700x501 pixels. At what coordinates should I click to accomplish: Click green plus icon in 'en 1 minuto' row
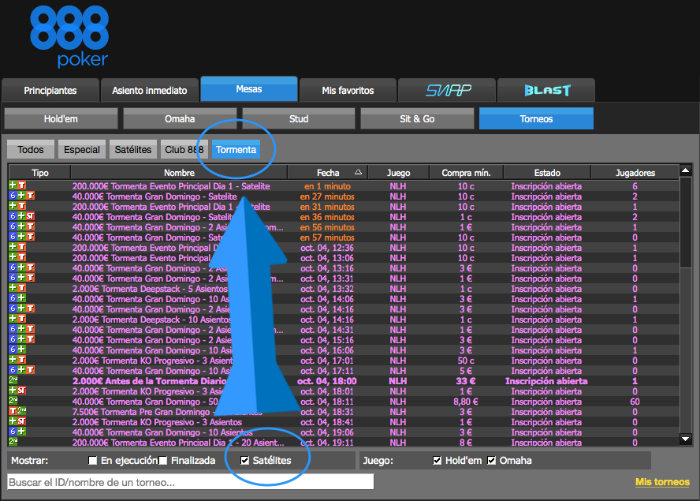click(13, 186)
